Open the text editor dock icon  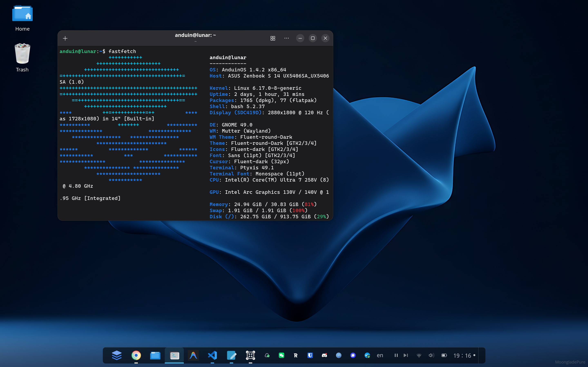pyautogui.click(x=231, y=355)
